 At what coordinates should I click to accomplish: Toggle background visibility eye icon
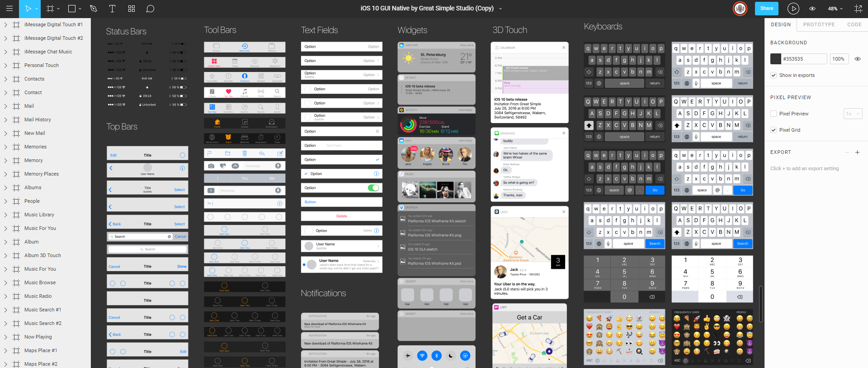(x=857, y=59)
